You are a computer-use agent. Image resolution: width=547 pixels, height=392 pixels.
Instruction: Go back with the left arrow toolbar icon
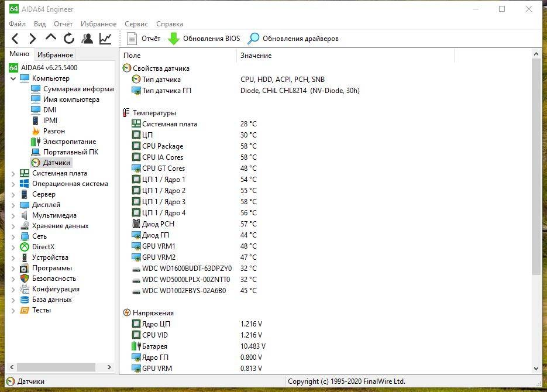(15, 39)
